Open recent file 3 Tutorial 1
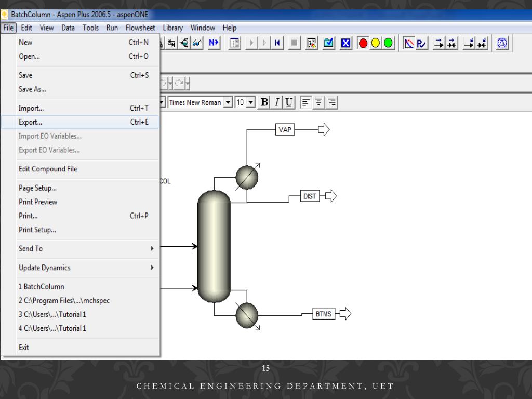532x399 pixels. 79,314
